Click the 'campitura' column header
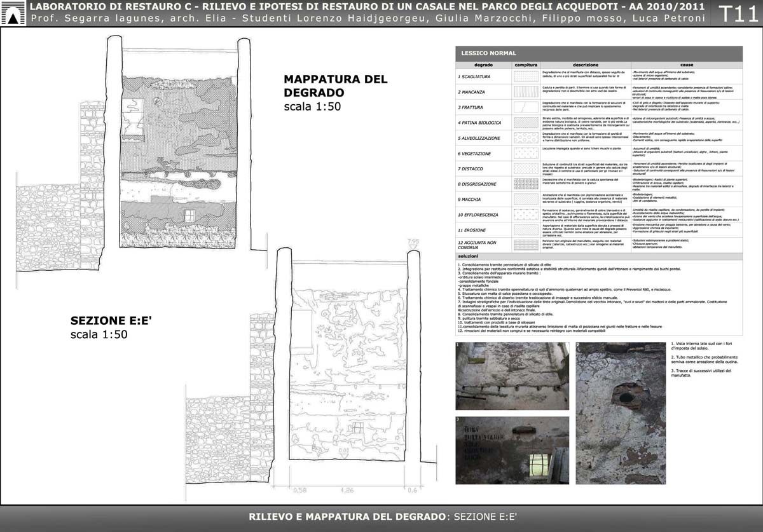The width and height of the screenshot is (763, 532). [525, 65]
